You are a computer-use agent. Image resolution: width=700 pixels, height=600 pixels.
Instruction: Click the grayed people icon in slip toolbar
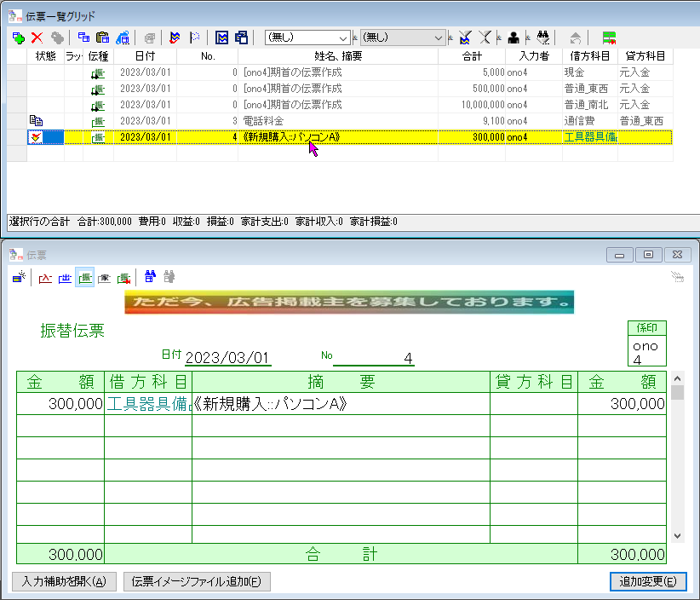pos(169,277)
